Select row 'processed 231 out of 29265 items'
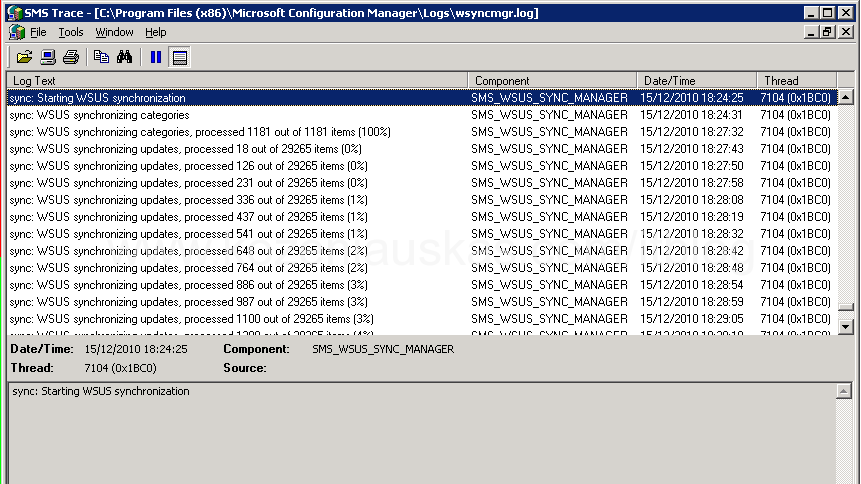Screen dimensions: 861x484 tap(422, 183)
